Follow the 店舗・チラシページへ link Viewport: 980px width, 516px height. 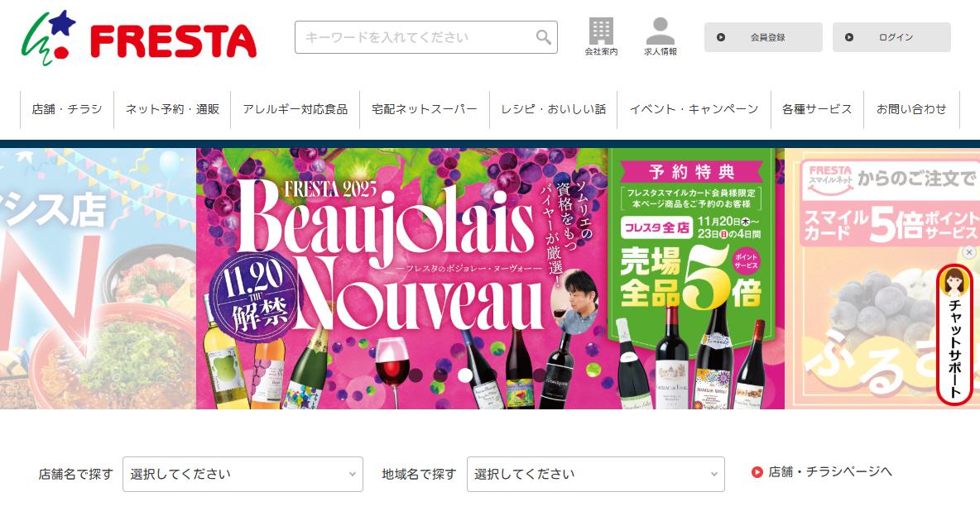pos(822,472)
